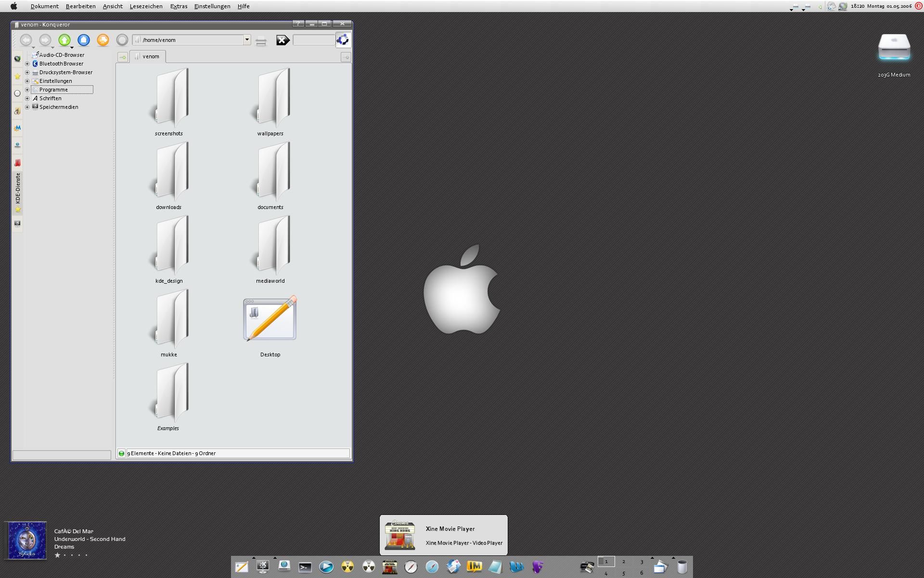Open the Lesezeichen menu
Image resolution: width=924 pixels, height=578 pixels.
pyautogui.click(x=146, y=6)
